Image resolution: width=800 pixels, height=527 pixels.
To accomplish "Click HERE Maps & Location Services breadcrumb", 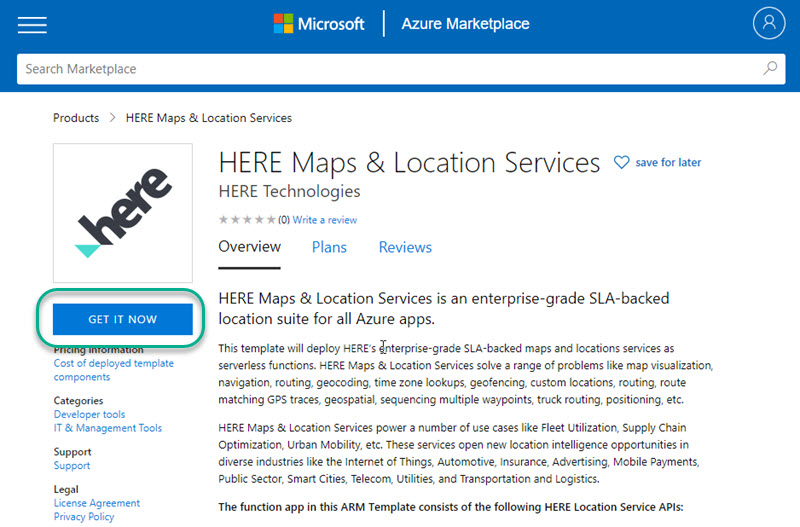I will (209, 118).
